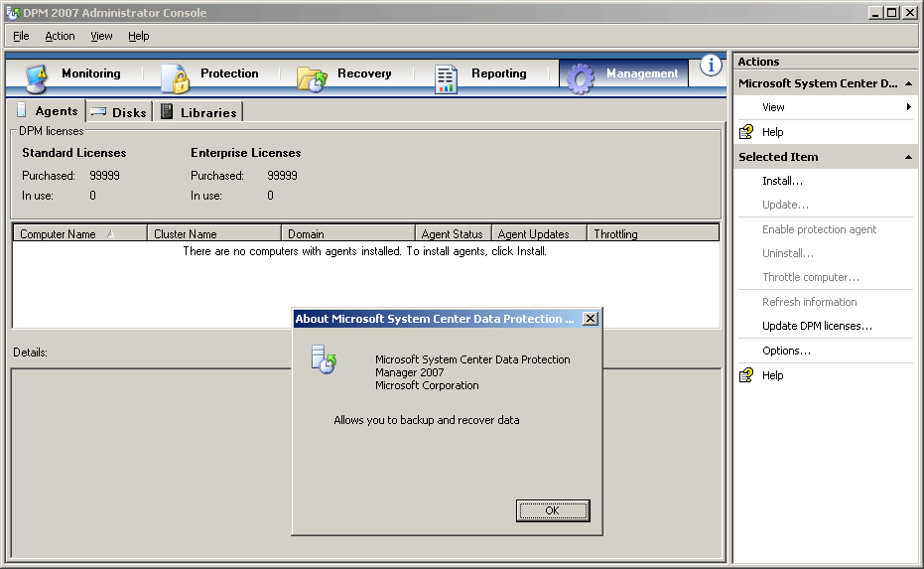Minimize the DPM 2007 Administrator Console window
Image resolution: width=924 pixels, height=569 pixels.
(x=875, y=12)
